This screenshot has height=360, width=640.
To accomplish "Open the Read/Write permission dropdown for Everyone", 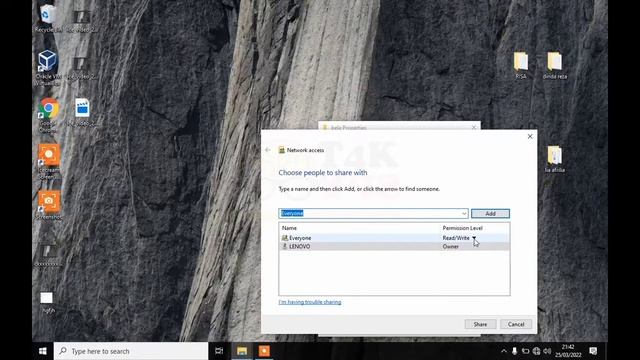I will point(474,238).
